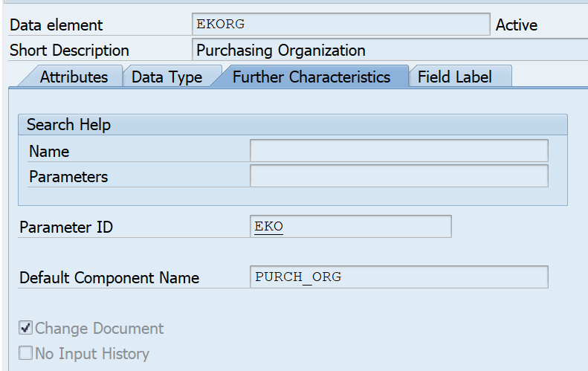Go to the Field Label tab
This screenshot has height=371, width=588.
pyautogui.click(x=454, y=77)
